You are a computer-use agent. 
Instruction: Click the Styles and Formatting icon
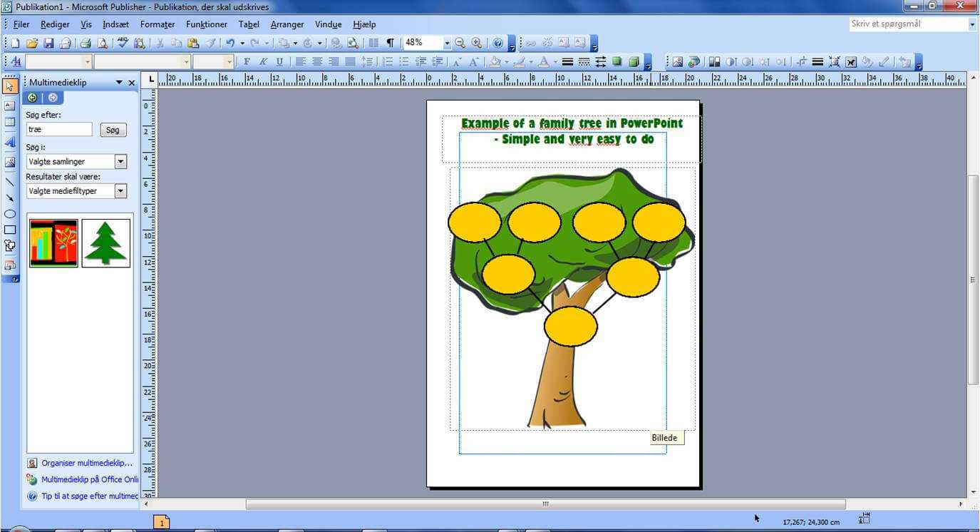16,62
